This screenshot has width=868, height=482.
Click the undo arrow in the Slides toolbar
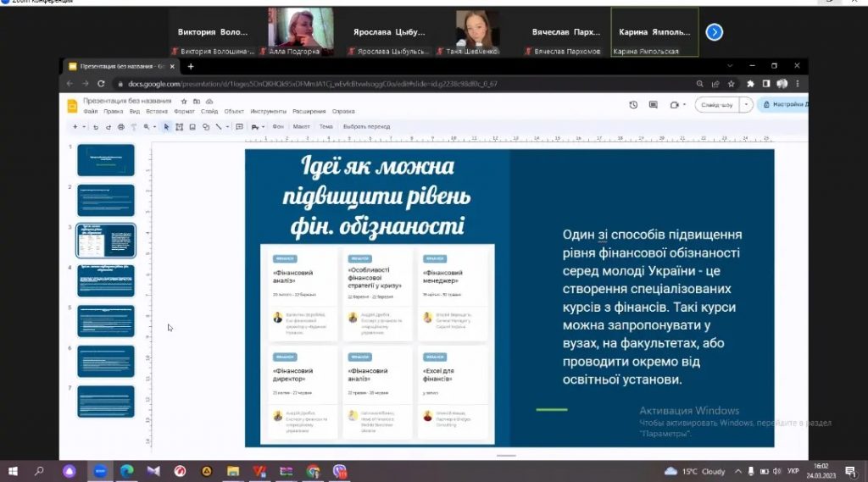95,127
